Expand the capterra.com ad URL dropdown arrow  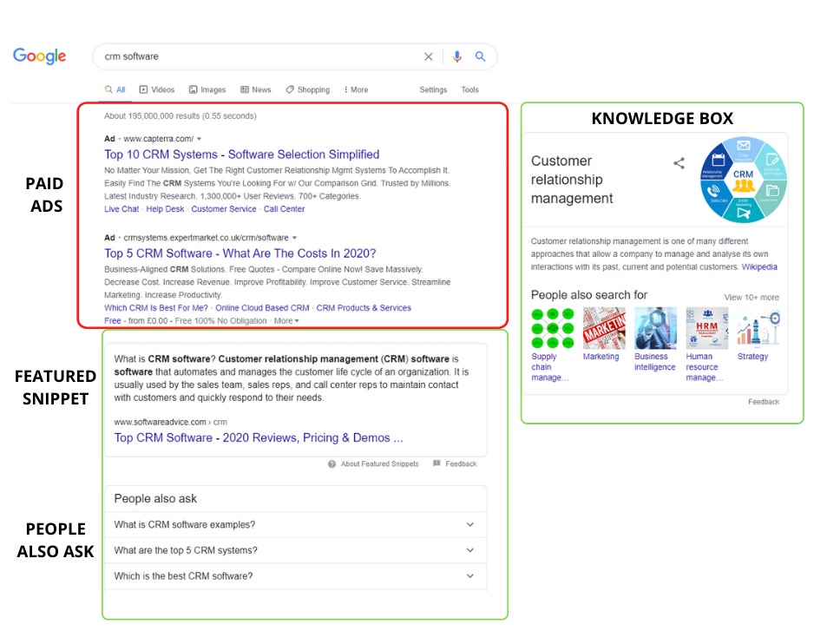click(x=199, y=139)
